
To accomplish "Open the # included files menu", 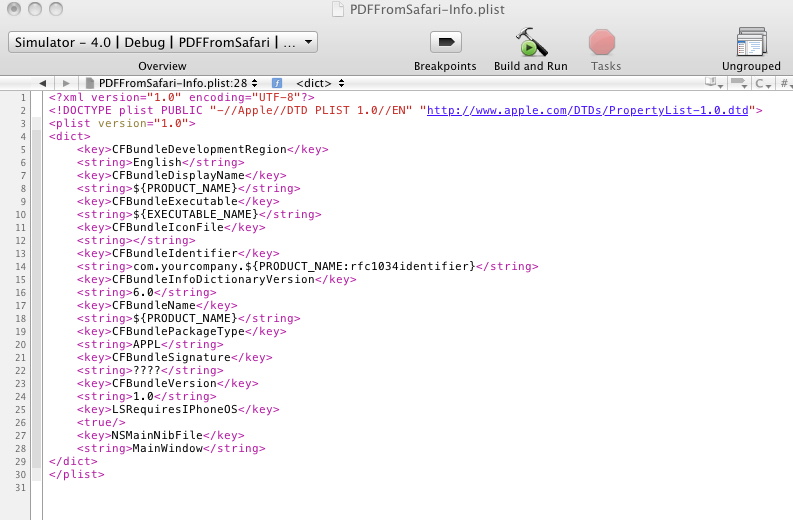I will tap(785, 82).
